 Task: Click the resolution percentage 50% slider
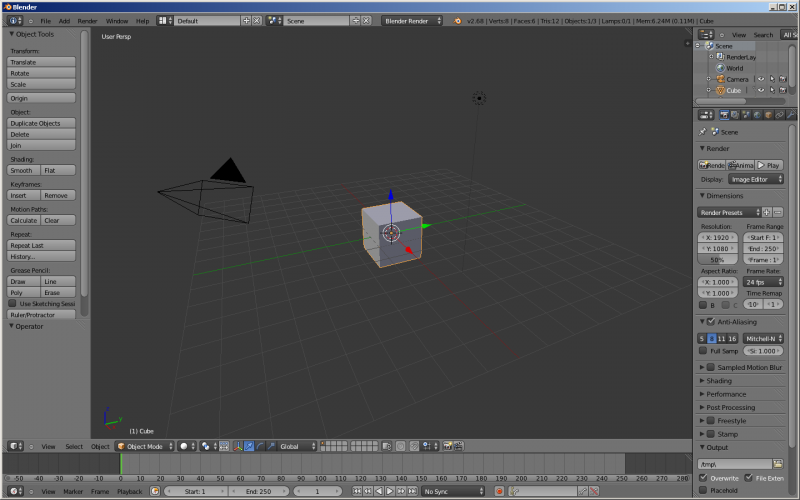717,260
